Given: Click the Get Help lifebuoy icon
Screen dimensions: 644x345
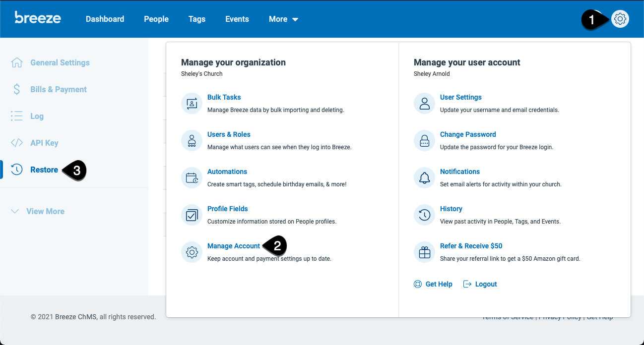Looking at the screenshot, I should click(x=418, y=284).
